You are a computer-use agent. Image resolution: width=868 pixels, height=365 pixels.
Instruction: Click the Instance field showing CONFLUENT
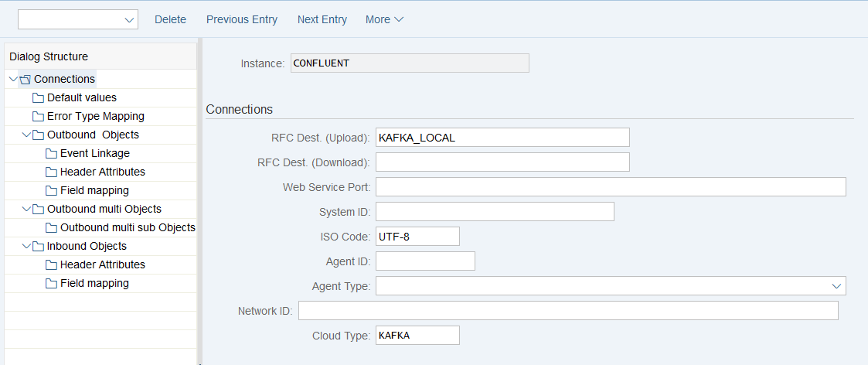click(410, 63)
